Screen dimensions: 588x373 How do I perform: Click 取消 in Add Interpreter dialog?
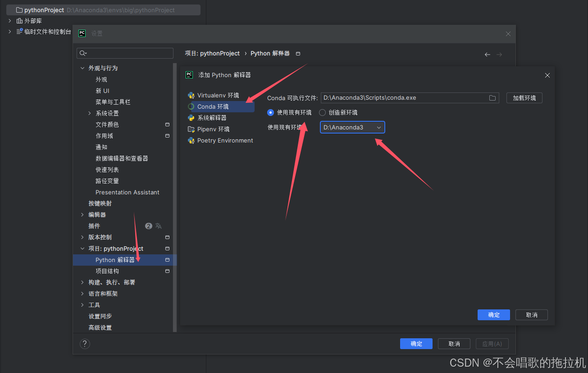[x=532, y=315]
